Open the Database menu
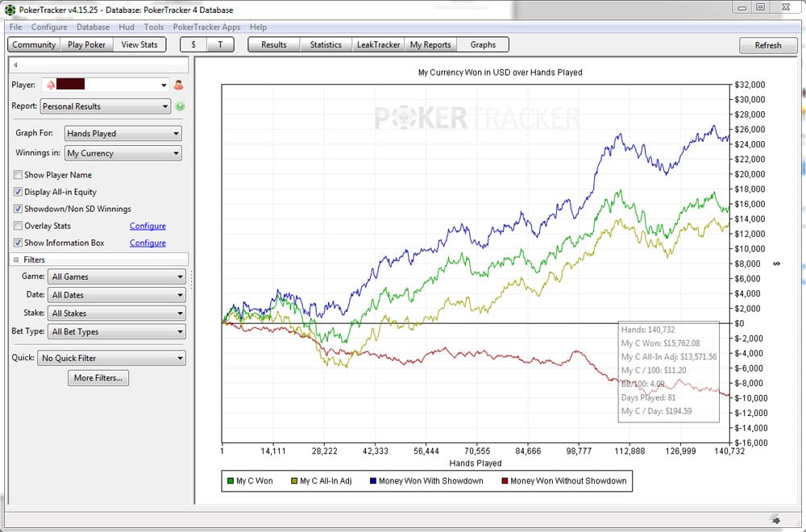The width and height of the screenshot is (806, 532). coord(93,27)
